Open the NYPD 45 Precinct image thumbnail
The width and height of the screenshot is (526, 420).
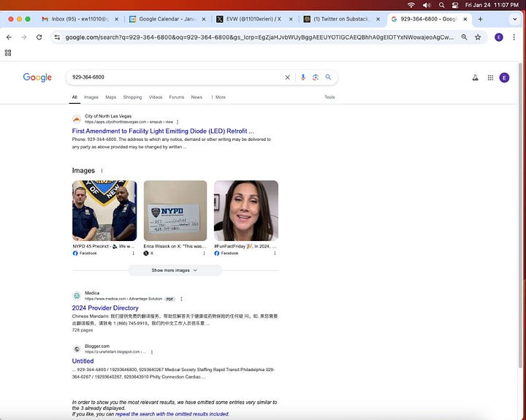pos(104,210)
